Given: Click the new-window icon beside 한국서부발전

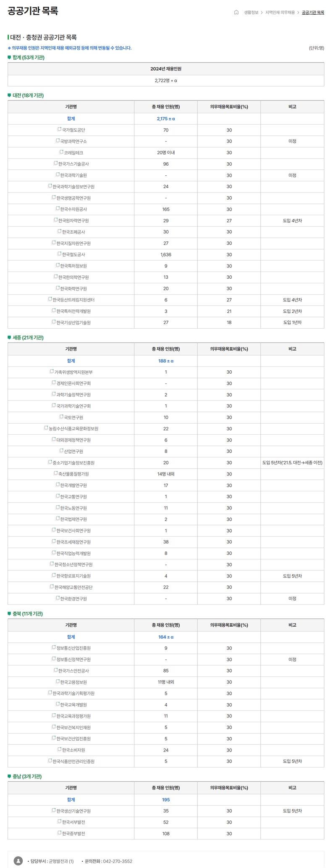Looking at the screenshot, I should pos(59,821).
